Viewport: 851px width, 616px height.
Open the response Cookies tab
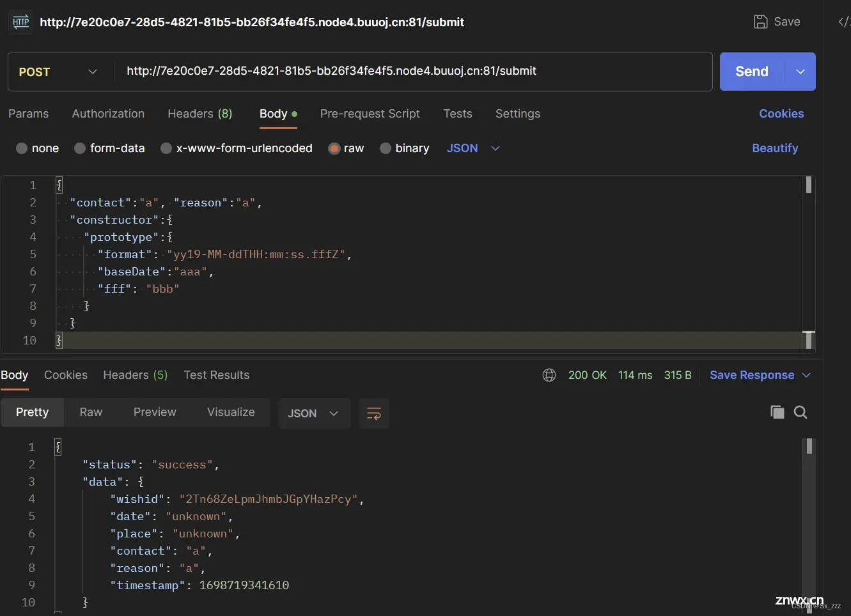coord(66,375)
